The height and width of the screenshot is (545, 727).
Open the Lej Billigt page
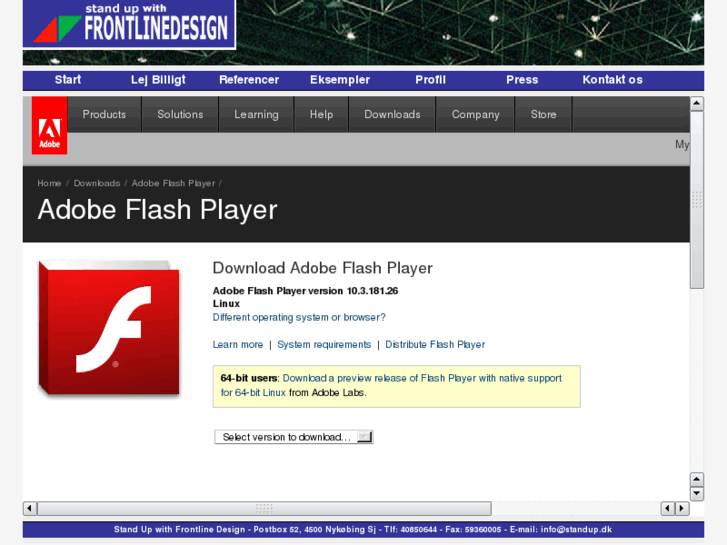pyautogui.click(x=158, y=80)
